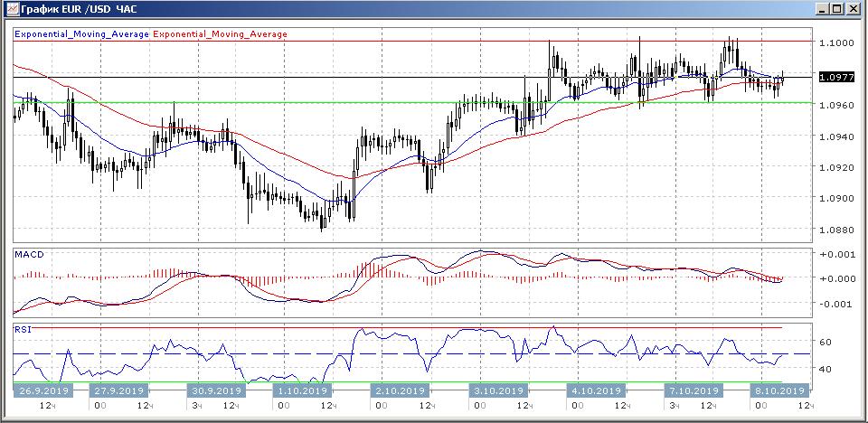This screenshot has height=423, width=868.
Task: Click the 3.10.2019 date marker
Action: [496, 391]
